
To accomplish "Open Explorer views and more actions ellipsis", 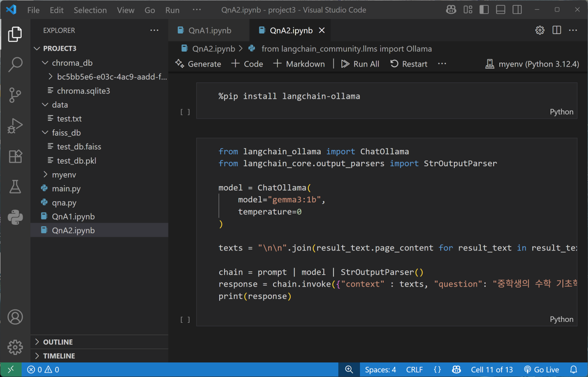I will (154, 30).
